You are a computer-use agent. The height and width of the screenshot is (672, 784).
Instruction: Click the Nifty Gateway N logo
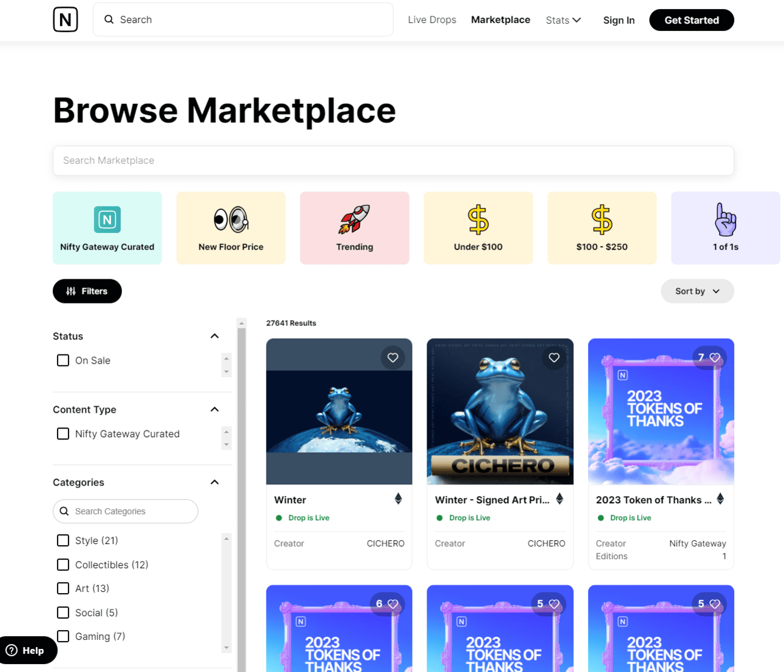coord(66,19)
